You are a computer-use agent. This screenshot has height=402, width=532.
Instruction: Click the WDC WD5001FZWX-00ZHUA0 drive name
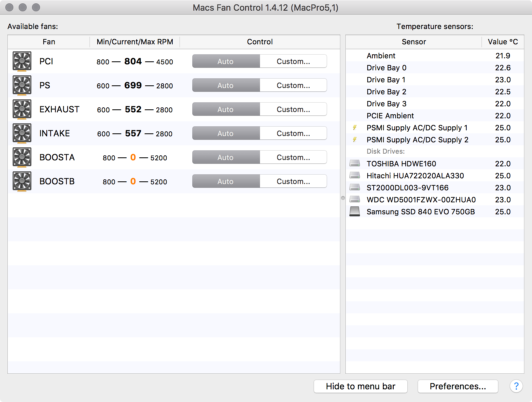tap(421, 200)
